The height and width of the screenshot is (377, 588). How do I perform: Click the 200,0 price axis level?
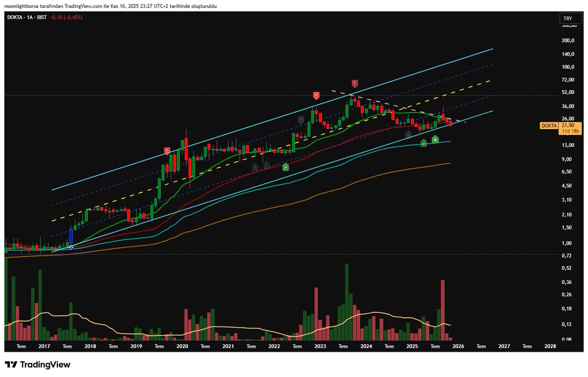coord(569,41)
